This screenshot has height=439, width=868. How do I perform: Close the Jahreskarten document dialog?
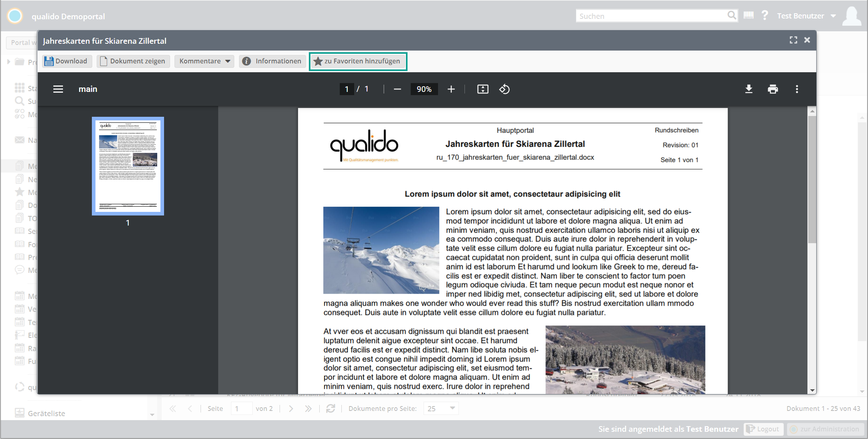[807, 40]
